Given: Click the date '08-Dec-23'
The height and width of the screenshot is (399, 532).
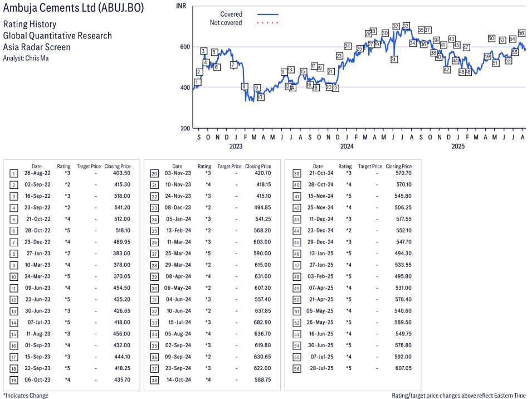Looking at the screenshot, I should click(x=178, y=208).
